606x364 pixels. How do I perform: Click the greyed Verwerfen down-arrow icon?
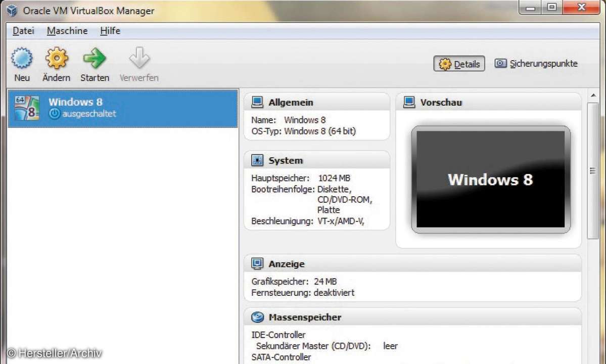pos(139,58)
